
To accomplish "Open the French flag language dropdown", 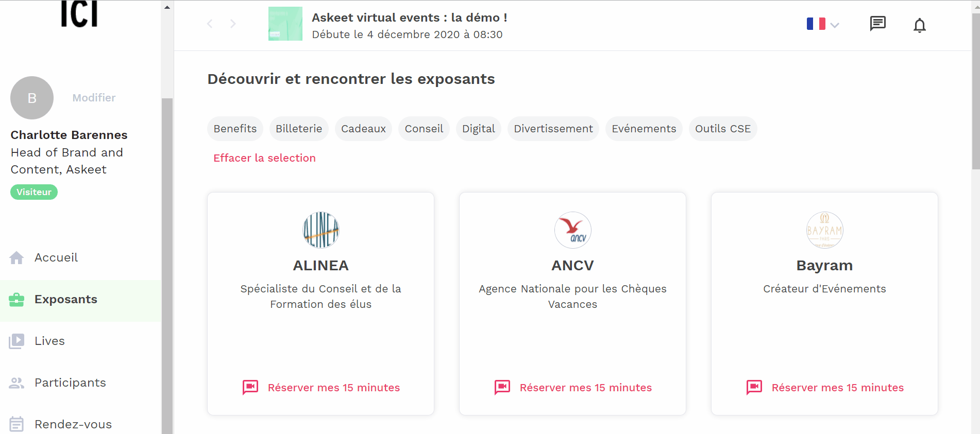I will [x=823, y=24].
